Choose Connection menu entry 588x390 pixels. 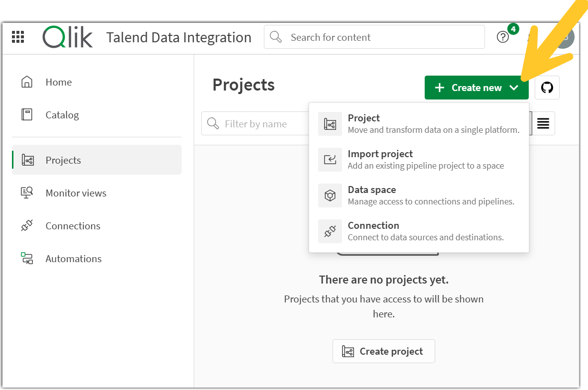pyautogui.click(x=419, y=231)
